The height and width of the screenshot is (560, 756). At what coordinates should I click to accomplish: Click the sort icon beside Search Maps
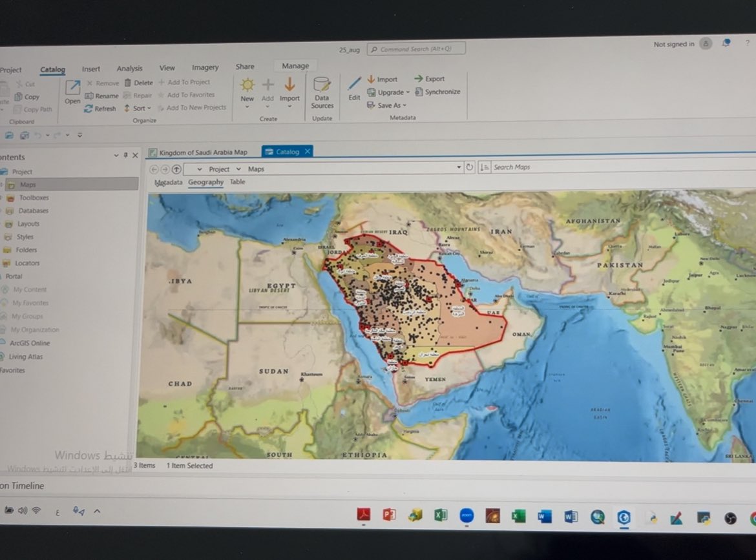tap(483, 167)
